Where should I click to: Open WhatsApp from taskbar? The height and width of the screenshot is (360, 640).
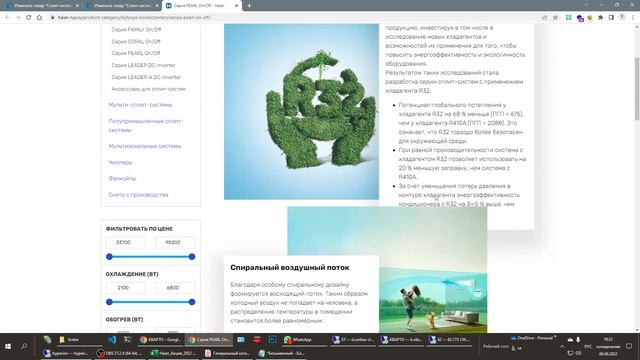pyautogui.click(x=302, y=340)
